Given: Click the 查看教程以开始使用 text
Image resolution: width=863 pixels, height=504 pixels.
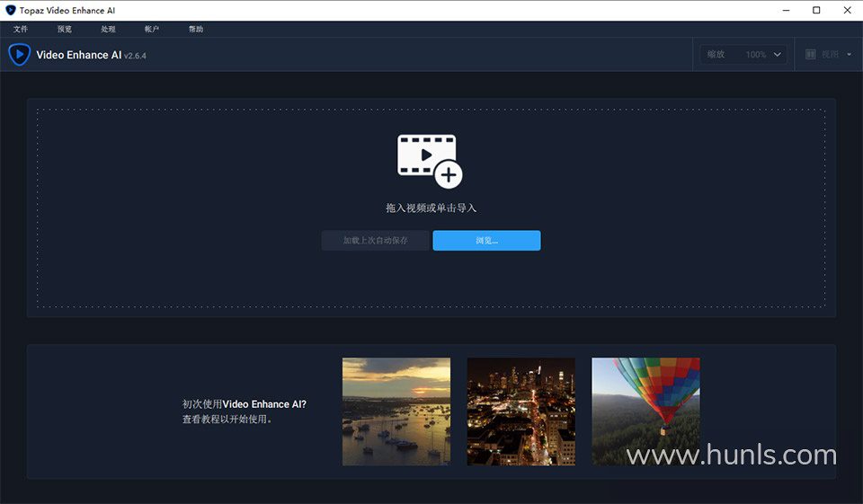Looking at the screenshot, I should pos(227,420).
